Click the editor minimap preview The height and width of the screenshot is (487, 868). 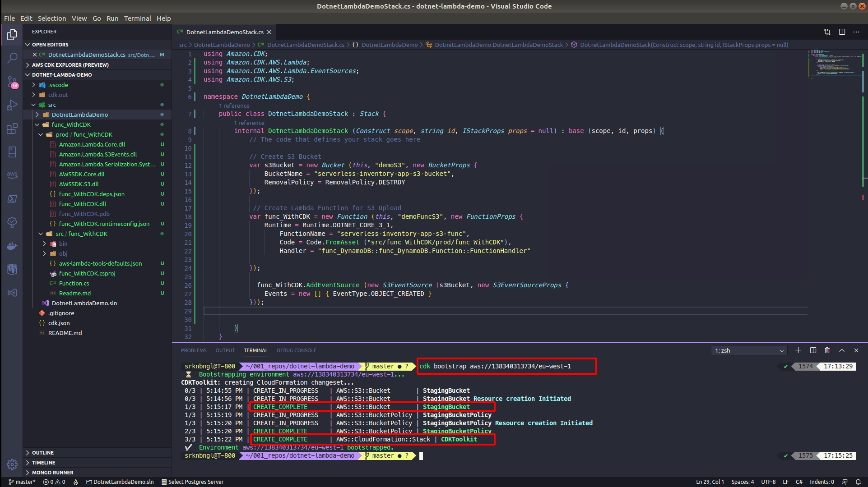pos(834,63)
